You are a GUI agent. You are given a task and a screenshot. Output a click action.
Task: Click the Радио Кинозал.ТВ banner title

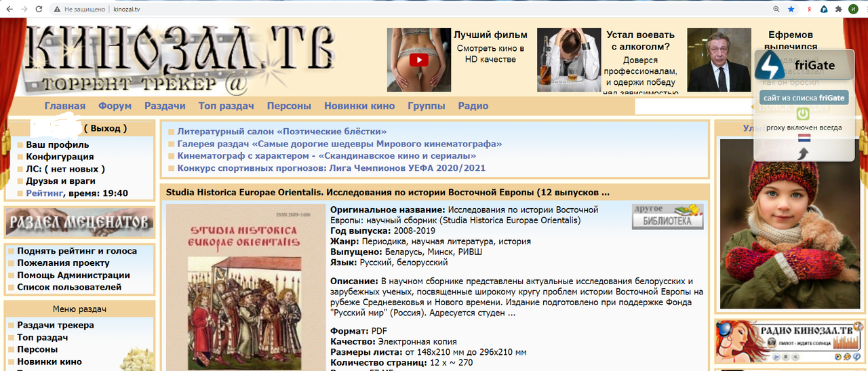point(807,330)
